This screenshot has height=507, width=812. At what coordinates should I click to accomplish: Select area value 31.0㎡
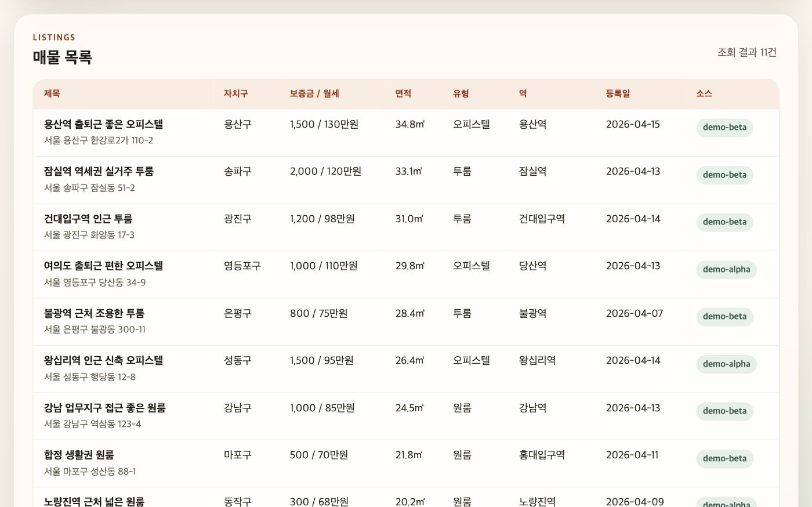409,219
